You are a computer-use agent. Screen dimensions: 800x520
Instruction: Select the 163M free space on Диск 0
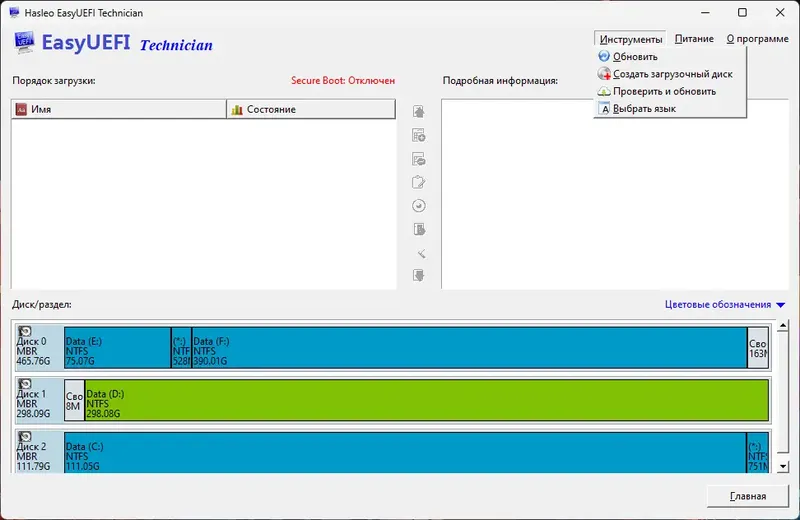click(x=758, y=348)
